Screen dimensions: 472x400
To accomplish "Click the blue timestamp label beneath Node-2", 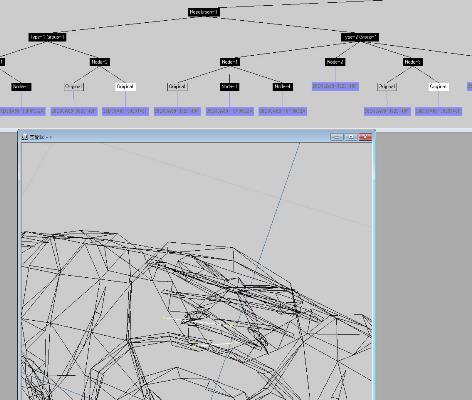I will pyautogui.click(x=335, y=86).
